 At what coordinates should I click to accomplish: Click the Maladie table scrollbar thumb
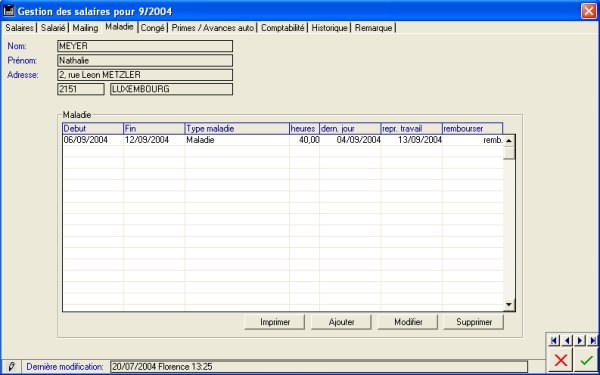(x=509, y=153)
